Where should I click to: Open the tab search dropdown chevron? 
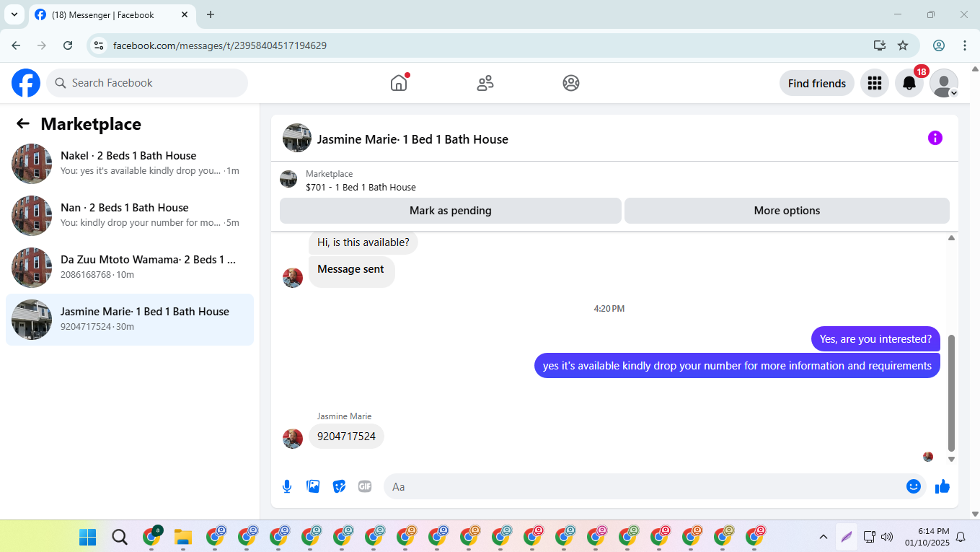click(x=14, y=14)
